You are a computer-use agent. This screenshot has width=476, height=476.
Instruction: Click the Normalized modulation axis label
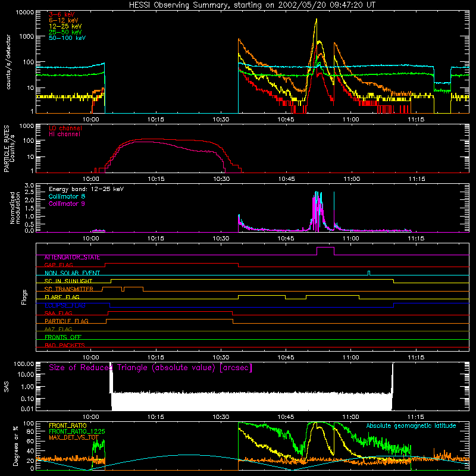point(15,208)
